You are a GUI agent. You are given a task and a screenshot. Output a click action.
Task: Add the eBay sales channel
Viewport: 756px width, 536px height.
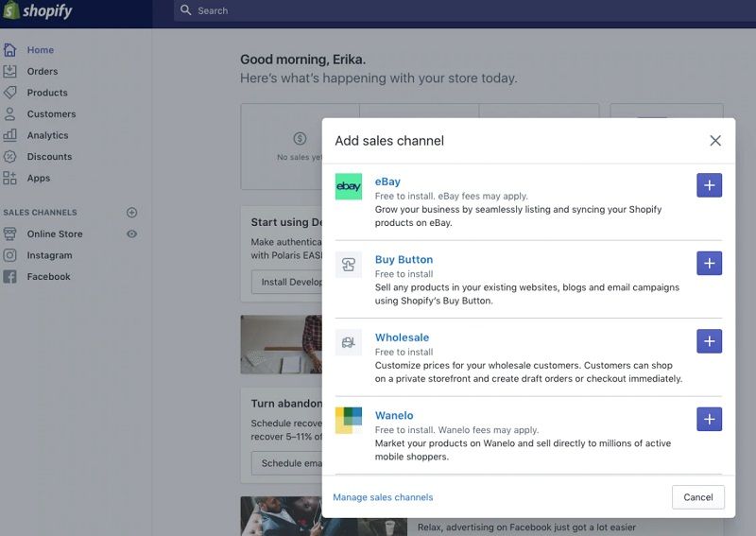(710, 185)
